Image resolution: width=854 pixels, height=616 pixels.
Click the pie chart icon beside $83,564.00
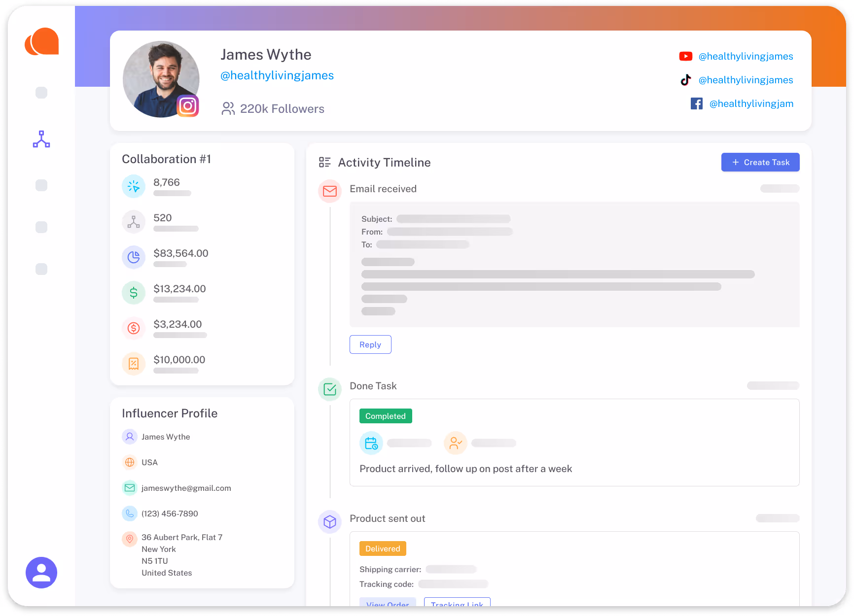[134, 257]
